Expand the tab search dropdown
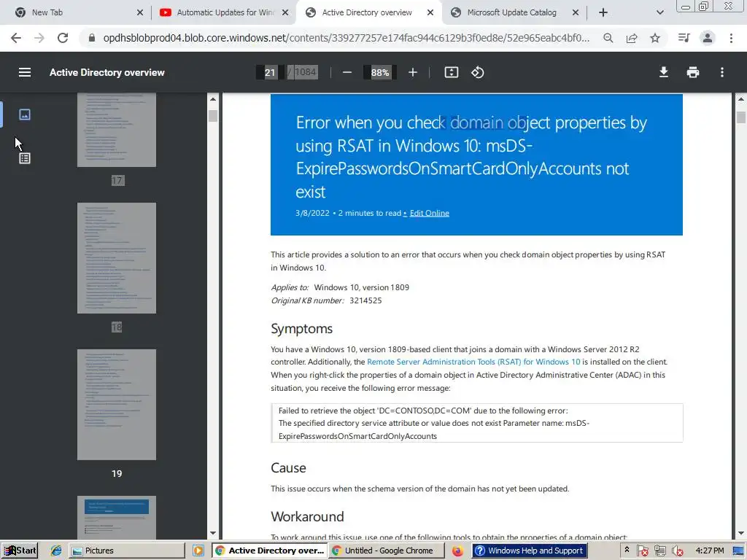This screenshot has width=747, height=560. [x=659, y=13]
